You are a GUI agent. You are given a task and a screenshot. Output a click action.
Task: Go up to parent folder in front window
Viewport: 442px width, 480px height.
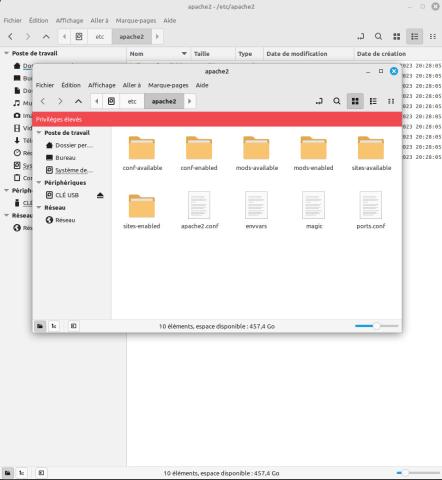[78, 101]
